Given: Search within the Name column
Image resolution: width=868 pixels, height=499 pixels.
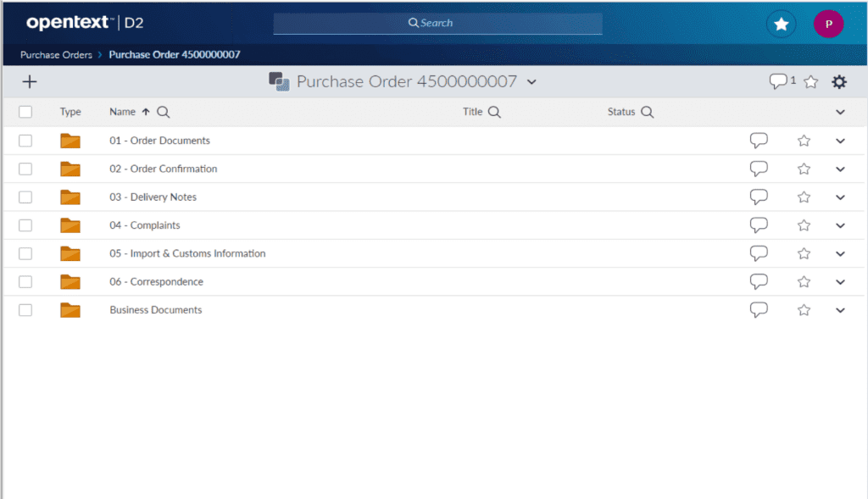Looking at the screenshot, I should coord(163,111).
